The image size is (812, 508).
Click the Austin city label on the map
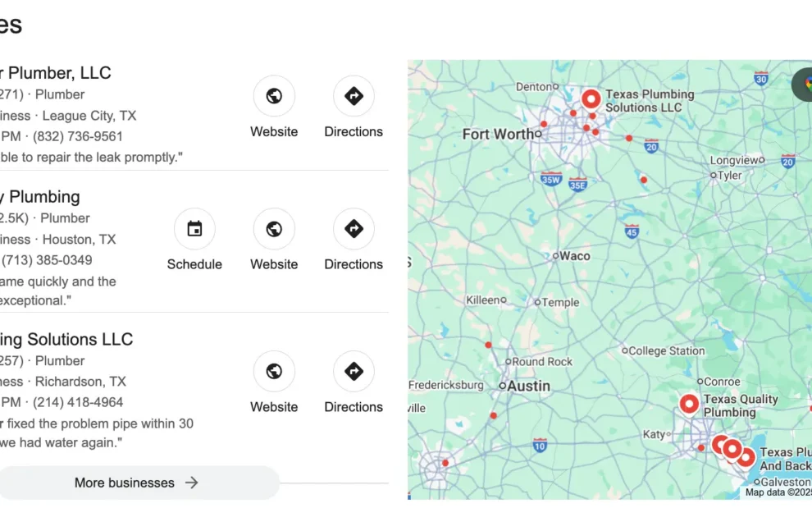click(x=529, y=386)
